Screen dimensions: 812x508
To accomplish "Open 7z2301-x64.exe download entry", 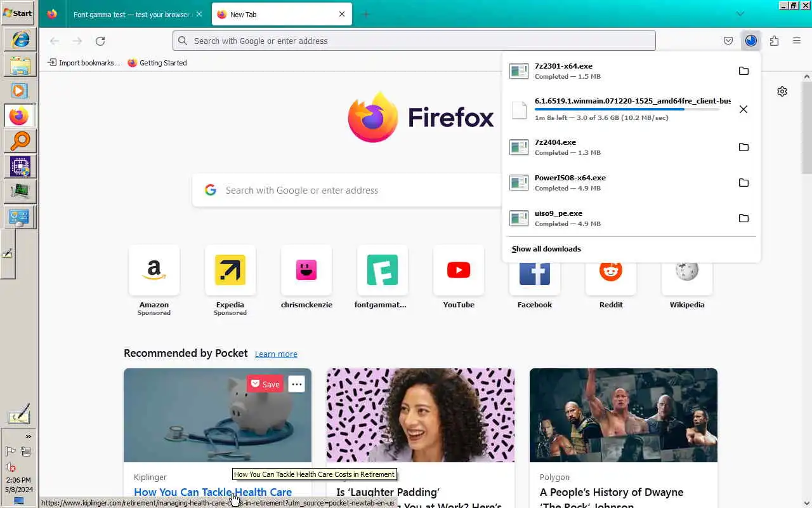I will pos(621,71).
